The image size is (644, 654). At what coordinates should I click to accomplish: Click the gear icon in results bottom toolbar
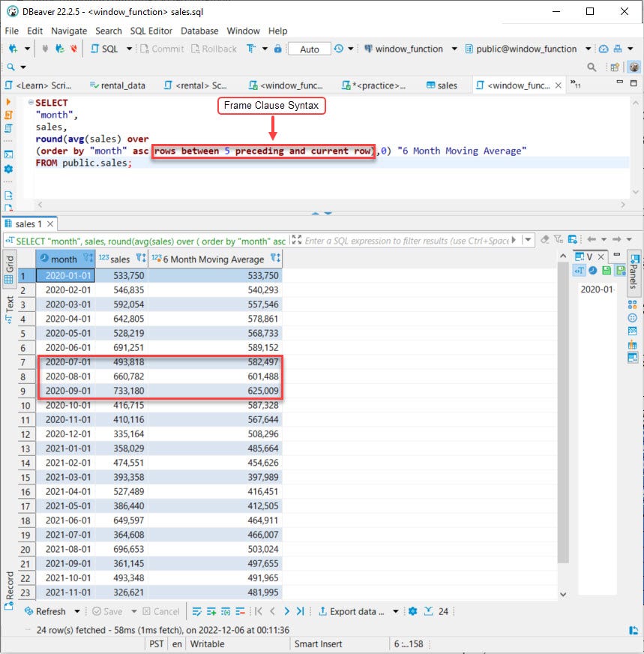click(x=412, y=611)
